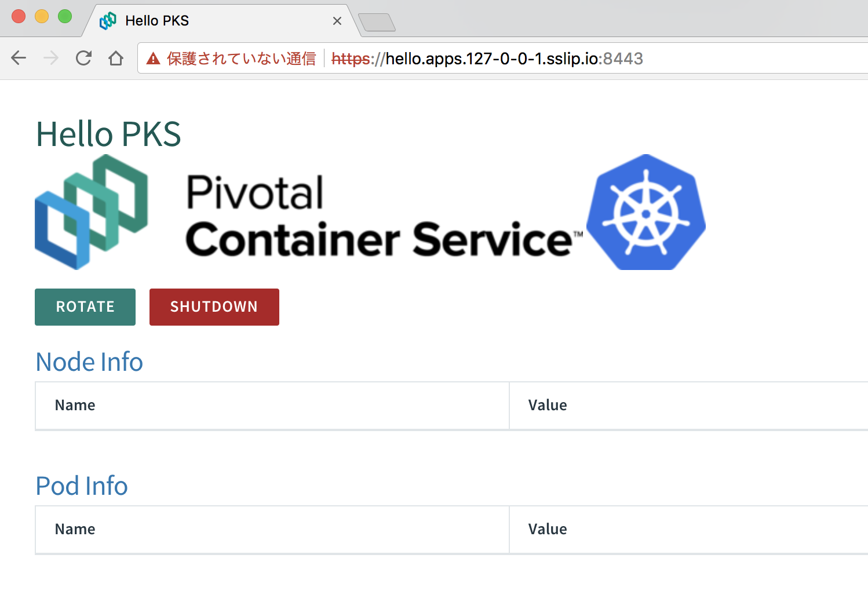Image resolution: width=868 pixels, height=591 pixels.
Task: Click the Node Info heading
Action: [89, 362]
